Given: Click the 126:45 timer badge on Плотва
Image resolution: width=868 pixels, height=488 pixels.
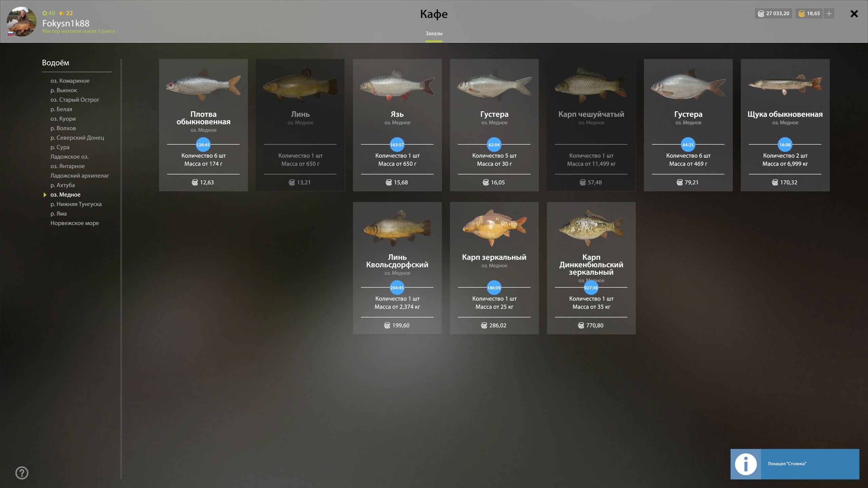Looking at the screenshot, I should click(203, 145).
